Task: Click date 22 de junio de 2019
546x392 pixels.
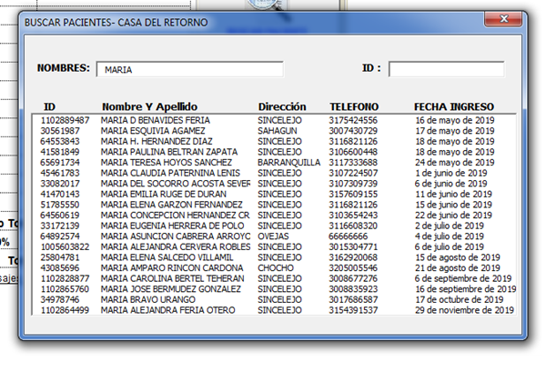Action: click(x=453, y=216)
